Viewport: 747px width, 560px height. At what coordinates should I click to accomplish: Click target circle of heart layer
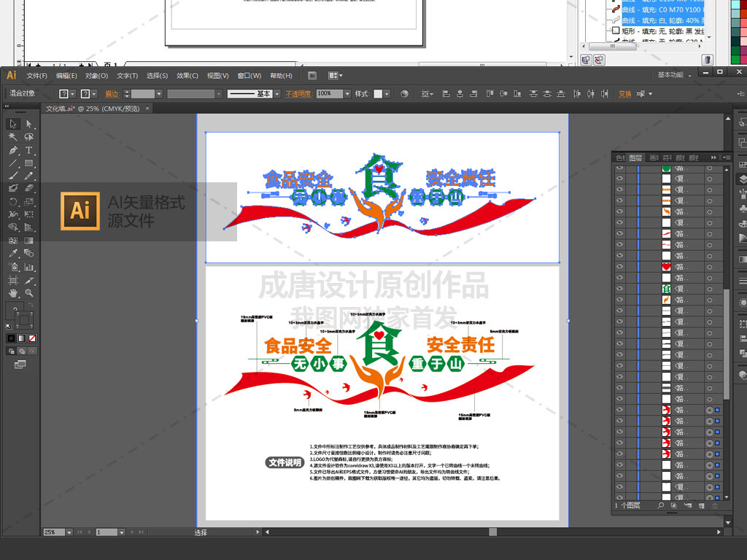click(709, 267)
